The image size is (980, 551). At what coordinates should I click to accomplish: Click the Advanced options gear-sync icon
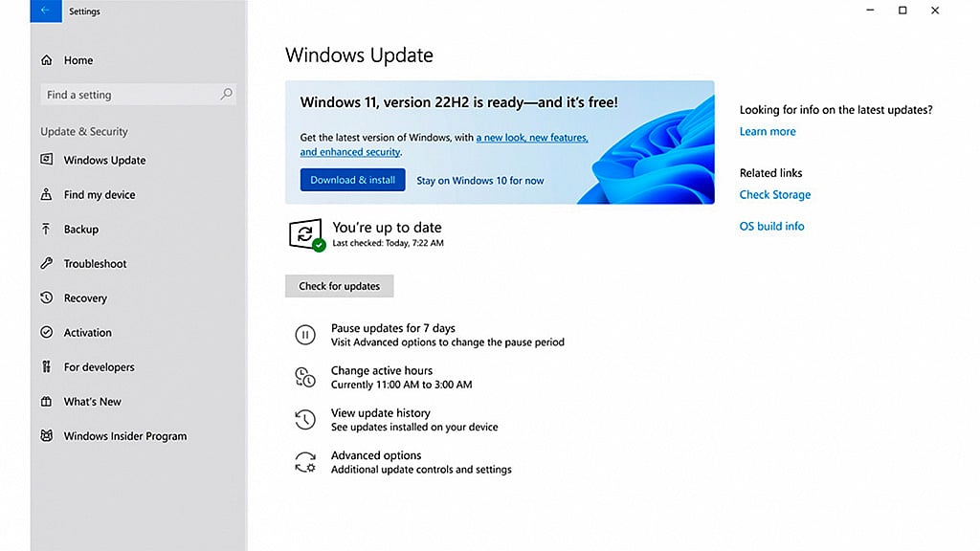(305, 462)
